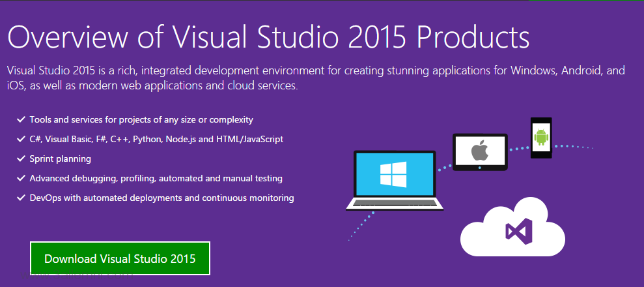Image resolution: width=644 pixels, height=287 pixels.
Task: Click the Tools and services for projects text
Action: tap(141, 120)
